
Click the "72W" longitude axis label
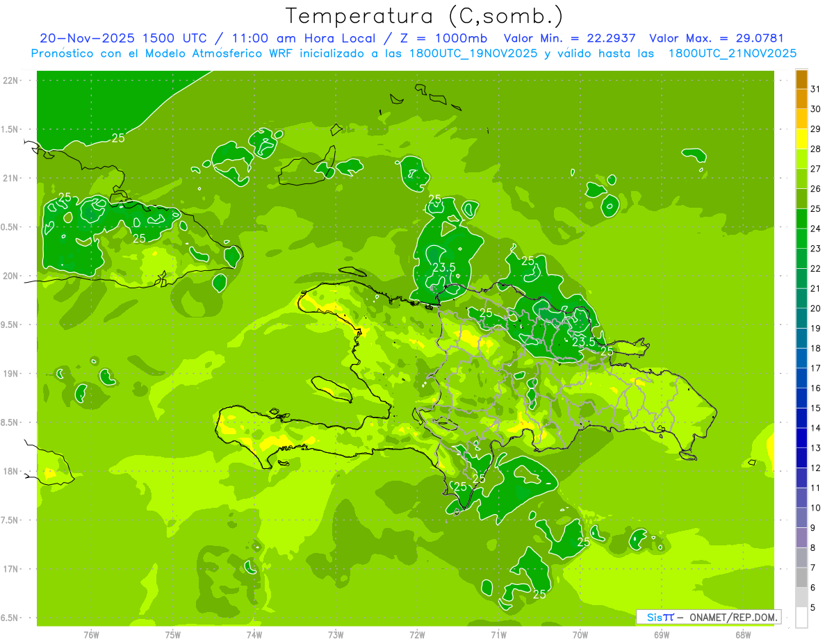click(x=417, y=635)
